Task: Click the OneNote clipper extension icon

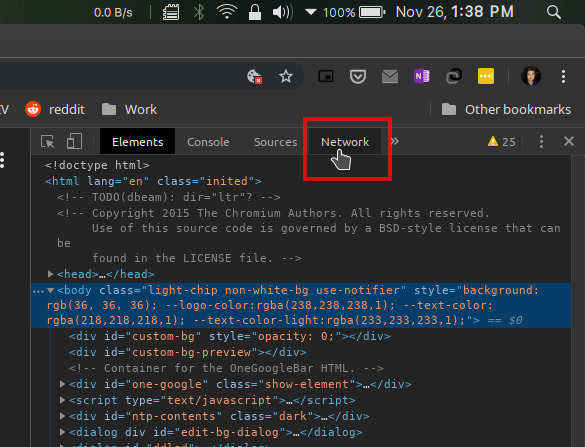Action: [422, 76]
